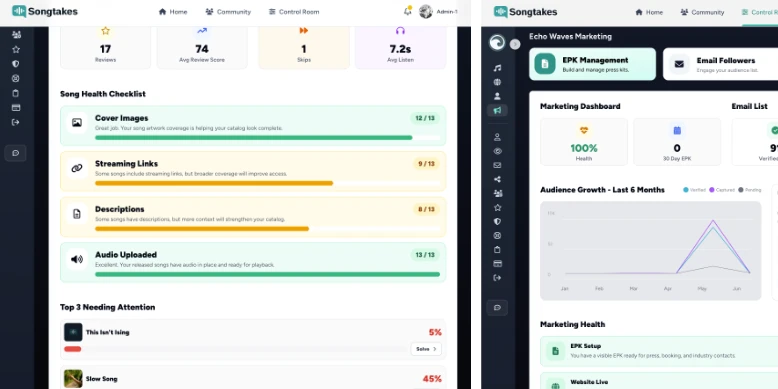This screenshot has width=778, height=389.
Task: Go to Home in right window navigation
Action: [x=649, y=12]
